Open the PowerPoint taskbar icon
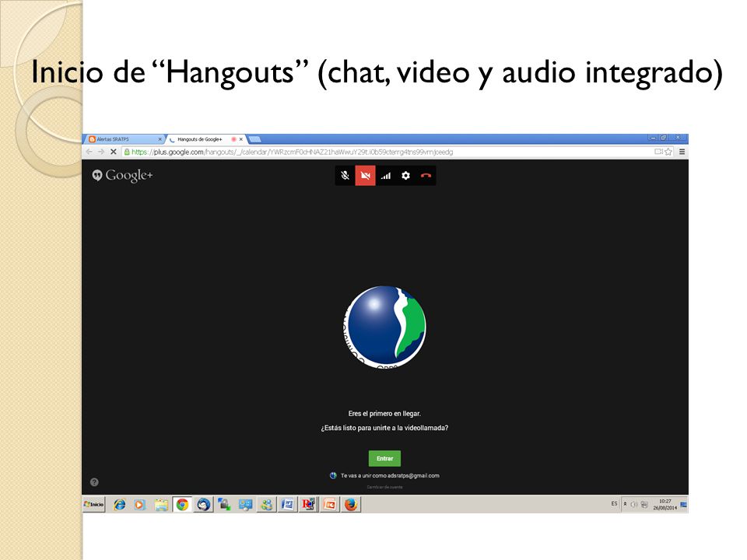The height and width of the screenshot is (560, 747). tap(330, 504)
